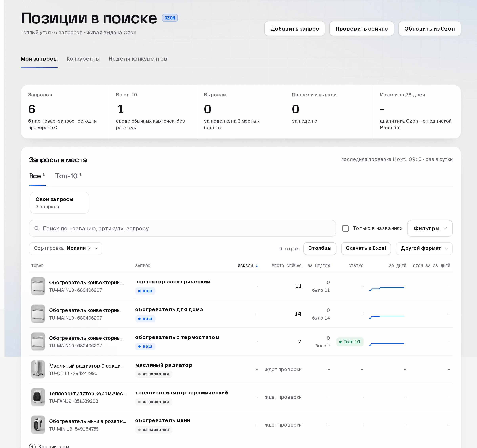Screen dimensions: 477x448
Task: Click the Выросли summary card
Action: 241,112
